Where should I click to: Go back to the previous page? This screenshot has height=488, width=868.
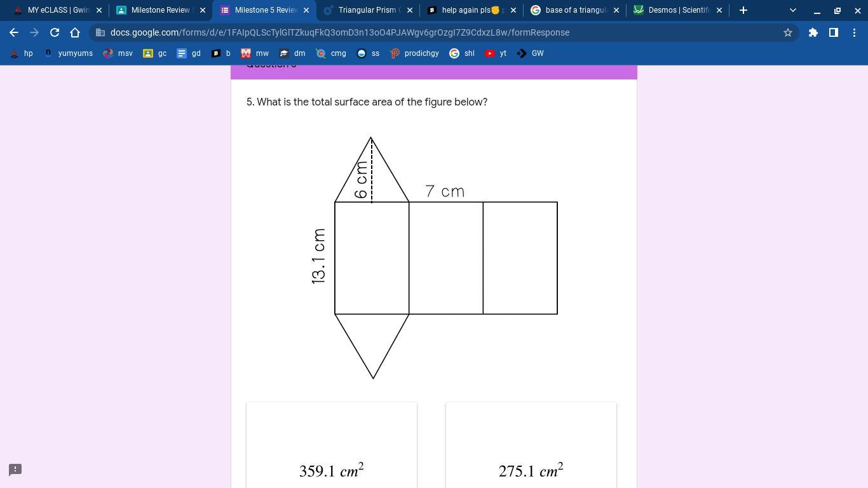click(14, 32)
